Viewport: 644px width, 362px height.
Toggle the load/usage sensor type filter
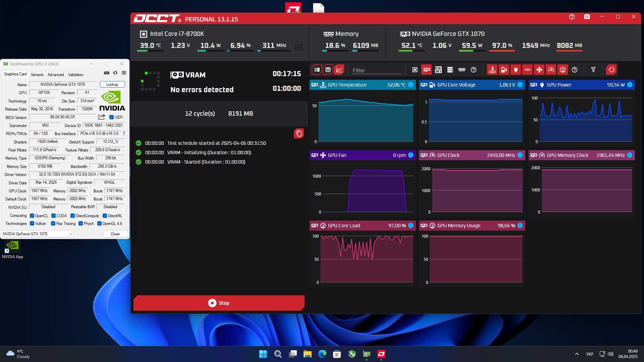click(x=563, y=70)
